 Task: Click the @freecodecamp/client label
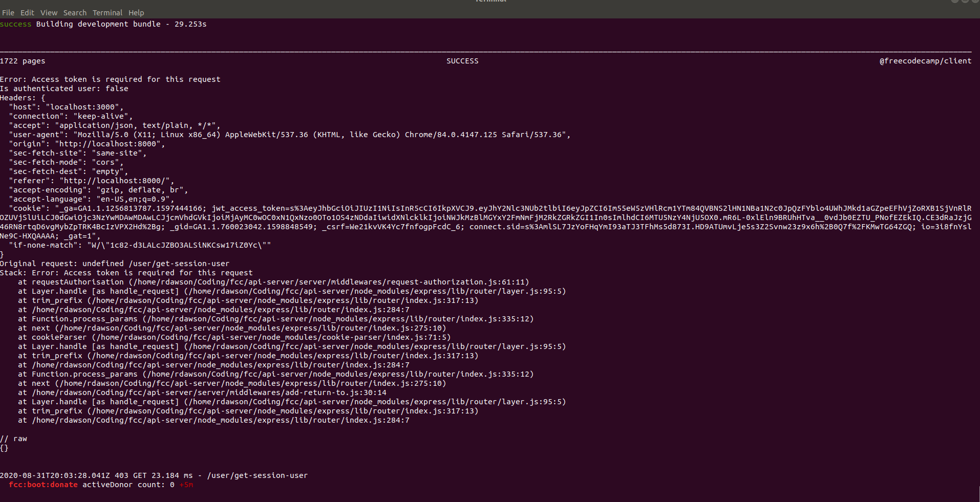(x=925, y=60)
